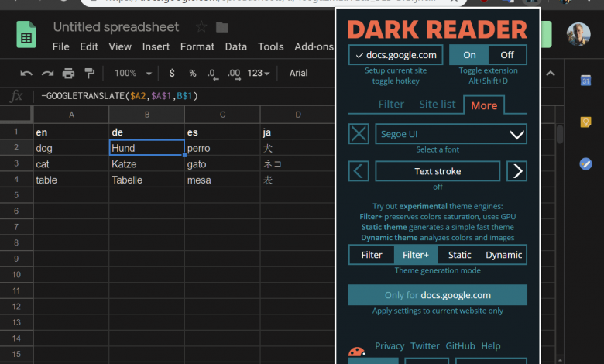Switch Dark Reader extension Off
Viewport: 604px width, 364px height.
(x=507, y=55)
